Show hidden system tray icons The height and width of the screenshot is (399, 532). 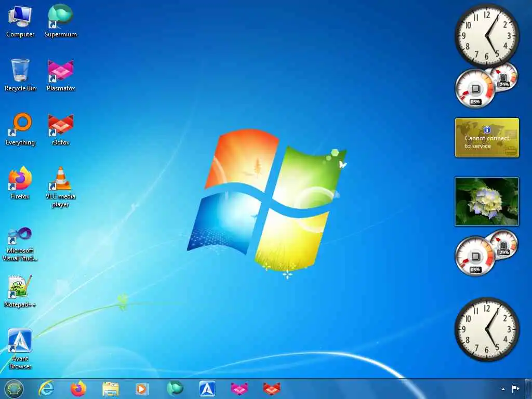[503, 389]
